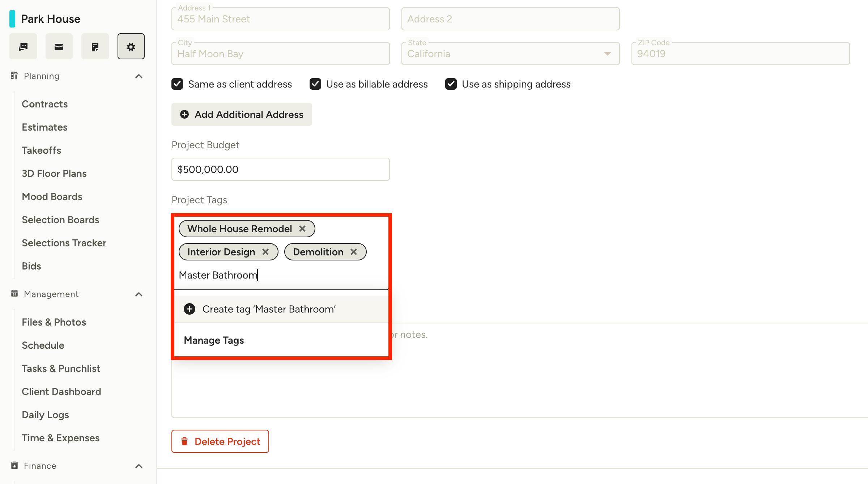Go to Daily Logs page
Screen dimensions: 868x484
(45, 415)
